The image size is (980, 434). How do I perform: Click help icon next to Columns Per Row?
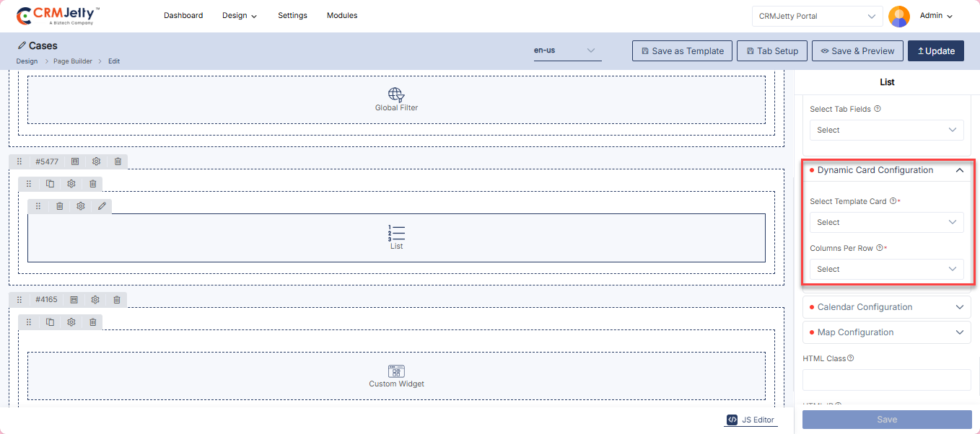point(879,248)
